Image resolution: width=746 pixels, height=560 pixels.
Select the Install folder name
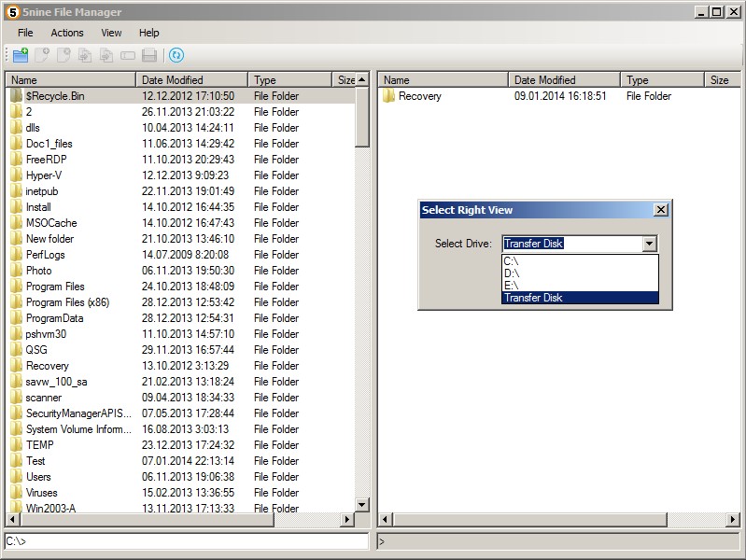point(38,207)
